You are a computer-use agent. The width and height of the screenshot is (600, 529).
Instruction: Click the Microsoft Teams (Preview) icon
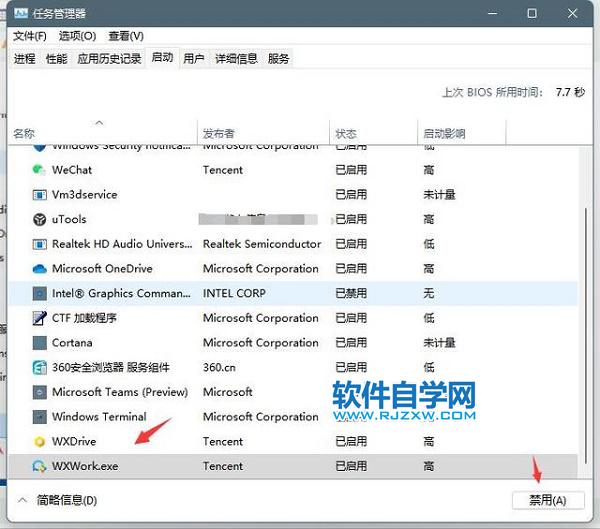coord(39,392)
